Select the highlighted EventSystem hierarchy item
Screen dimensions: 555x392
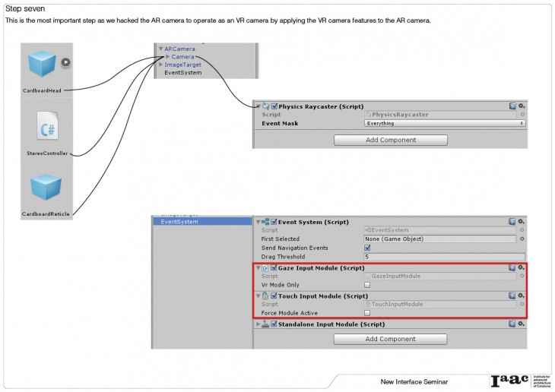point(179,222)
